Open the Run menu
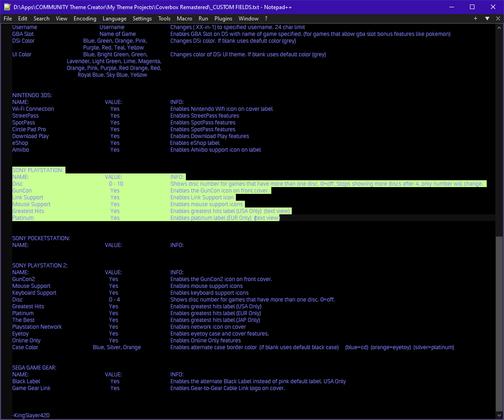504x420 pixels. point(203,19)
